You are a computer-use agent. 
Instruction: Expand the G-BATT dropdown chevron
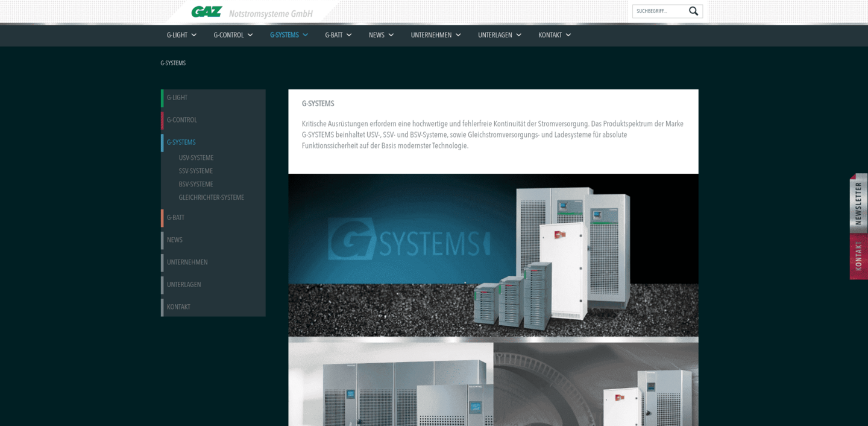click(x=349, y=35)
